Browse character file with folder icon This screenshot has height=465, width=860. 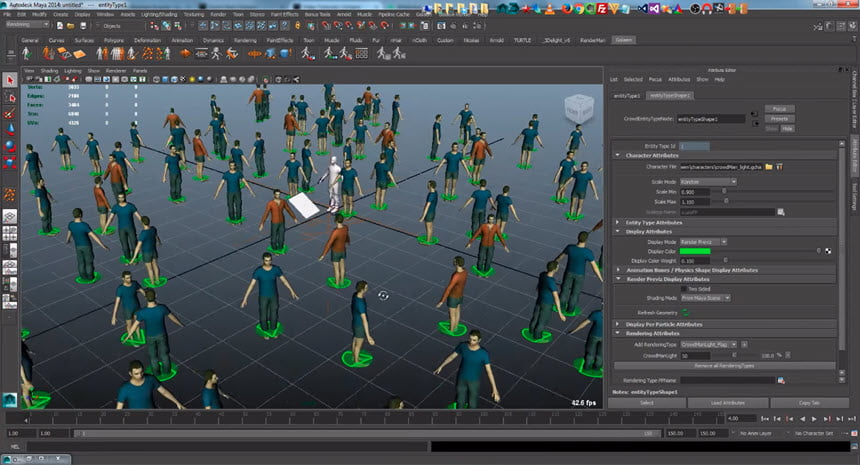click(x=769, y=167)
